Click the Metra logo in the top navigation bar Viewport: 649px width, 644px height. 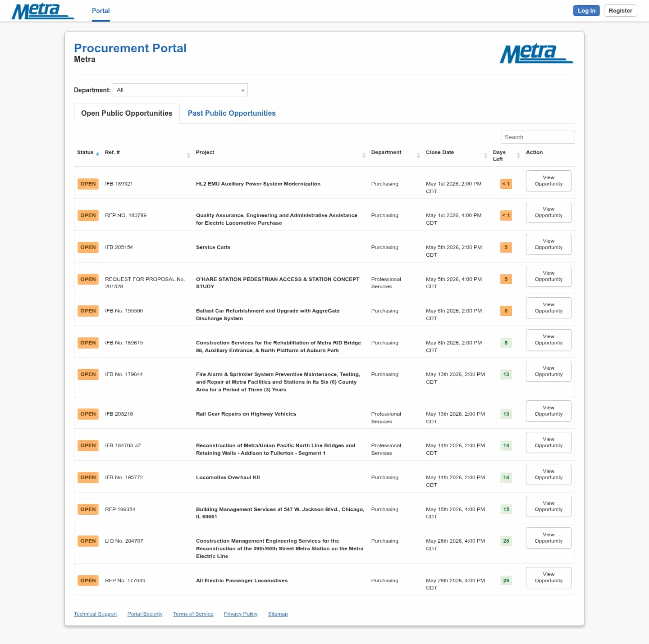point(43,11)
